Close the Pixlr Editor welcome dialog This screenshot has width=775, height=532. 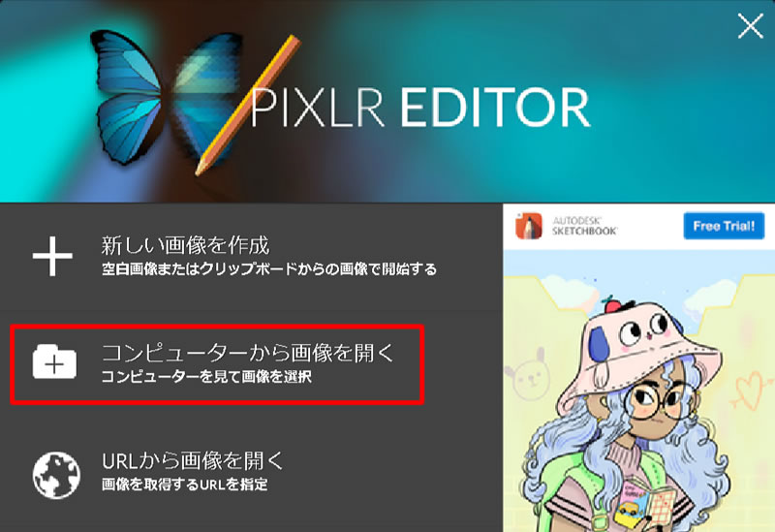pyautogui.click(x=750, y=26)
